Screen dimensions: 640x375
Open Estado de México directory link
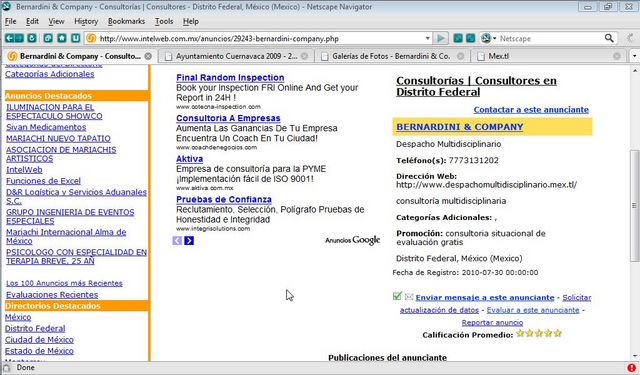pyautogui.click(x=39, y=351)
